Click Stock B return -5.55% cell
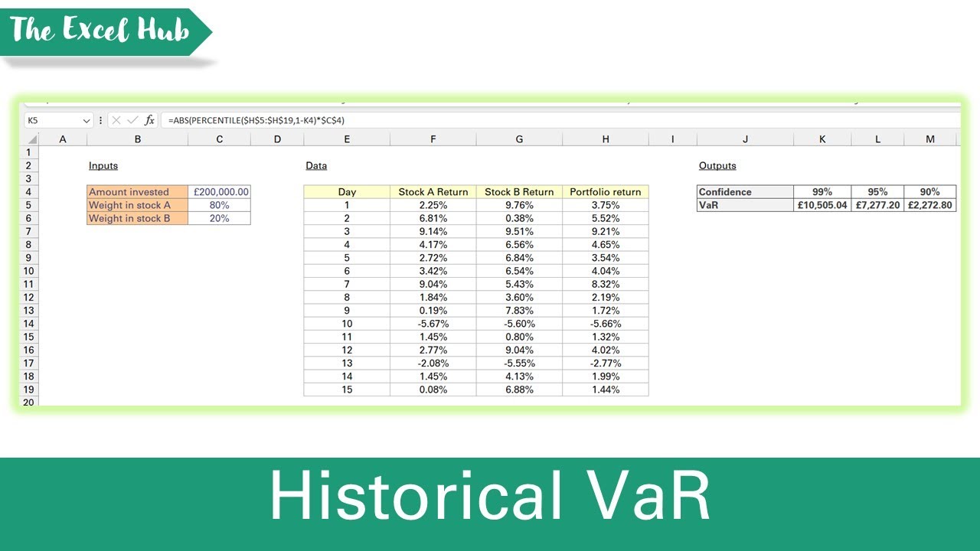 519,363
